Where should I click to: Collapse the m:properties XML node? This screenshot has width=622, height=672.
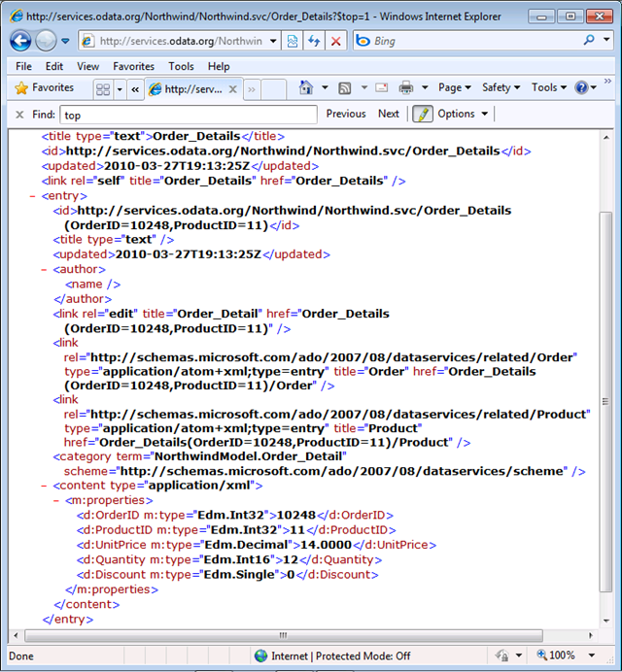58,499
